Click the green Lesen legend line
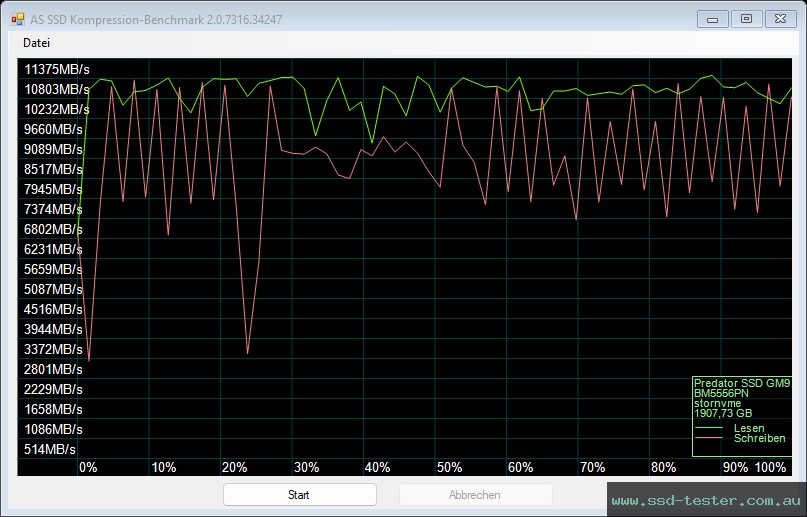807x517 pixels. tap(709, 428)
